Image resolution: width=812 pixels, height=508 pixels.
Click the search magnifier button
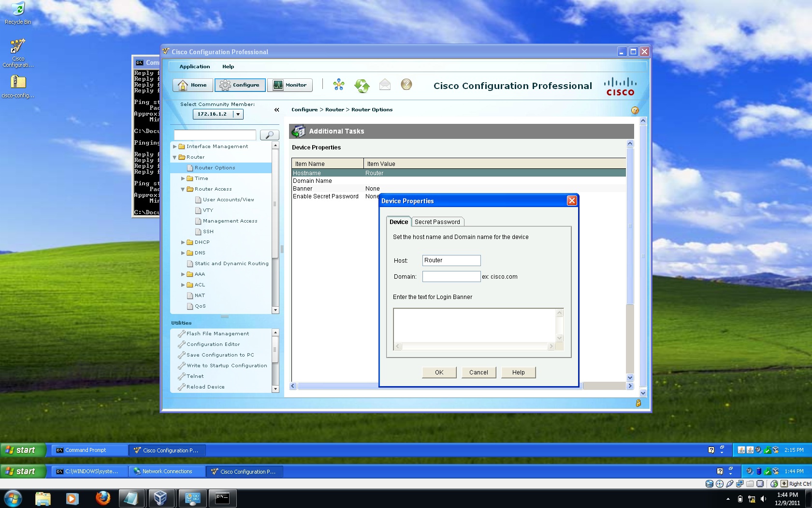point(269,135)
